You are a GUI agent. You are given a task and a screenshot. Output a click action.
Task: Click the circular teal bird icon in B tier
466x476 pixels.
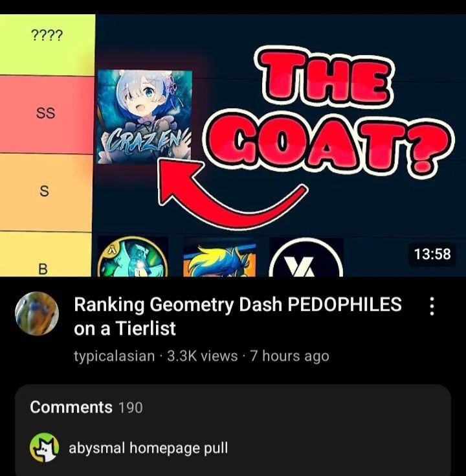[133, 257]
